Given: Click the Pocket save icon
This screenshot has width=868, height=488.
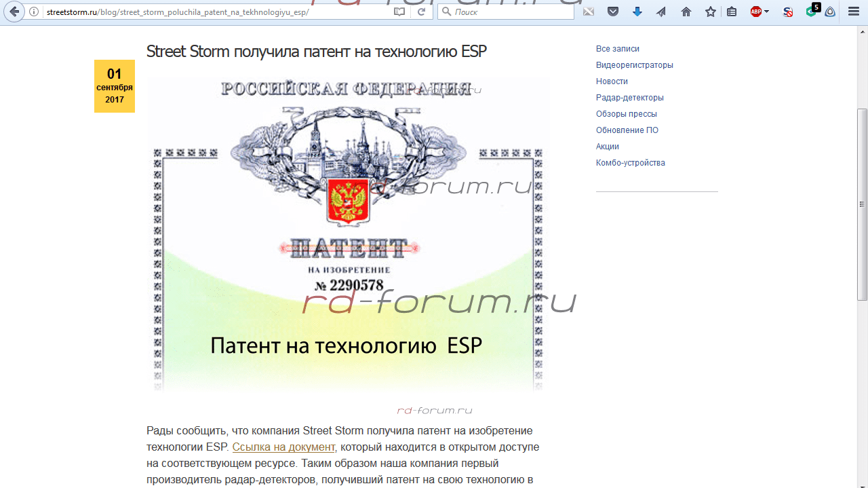Looking at the screenshot, I should 613,12.
